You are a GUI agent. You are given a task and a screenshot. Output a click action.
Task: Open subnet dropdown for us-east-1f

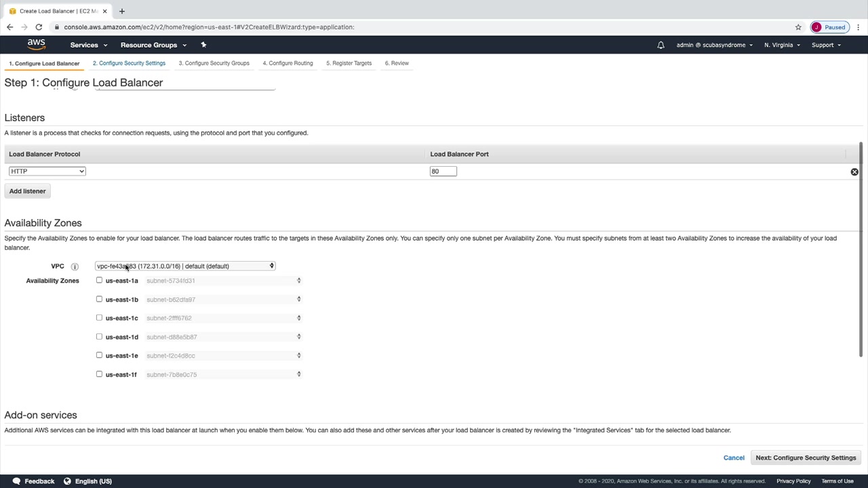tap(224, 374)
